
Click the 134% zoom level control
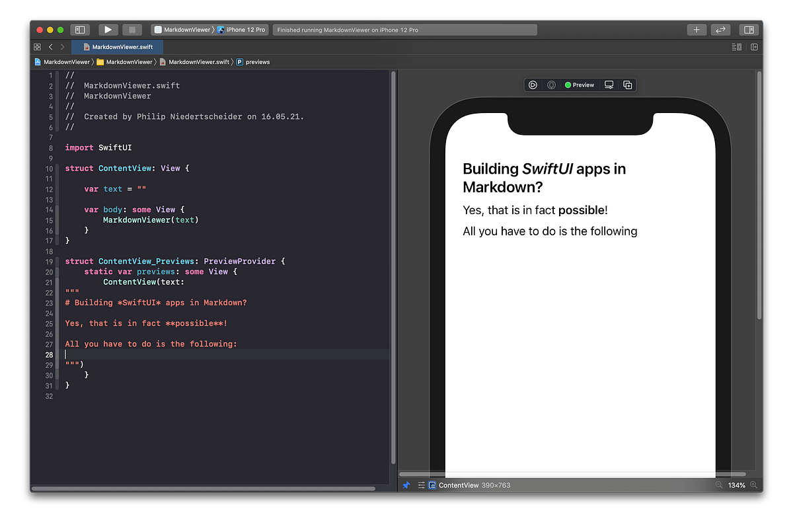[x=736, y=484]
